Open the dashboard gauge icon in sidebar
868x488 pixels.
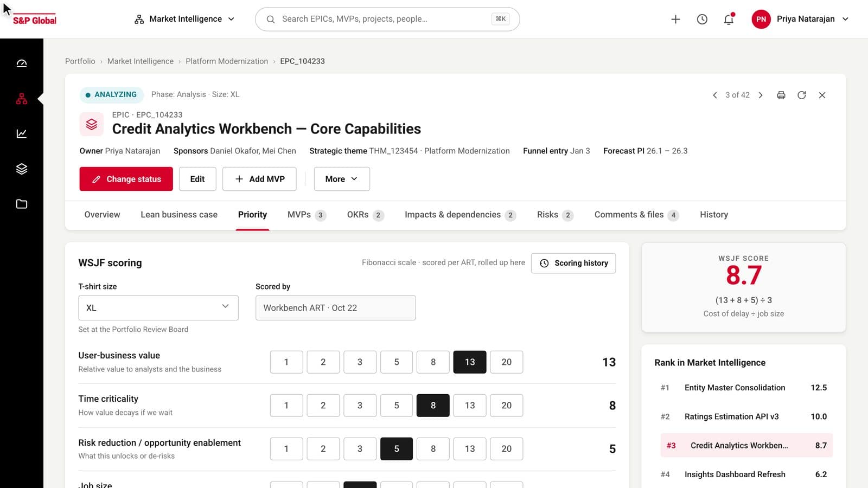pos(22,63)
